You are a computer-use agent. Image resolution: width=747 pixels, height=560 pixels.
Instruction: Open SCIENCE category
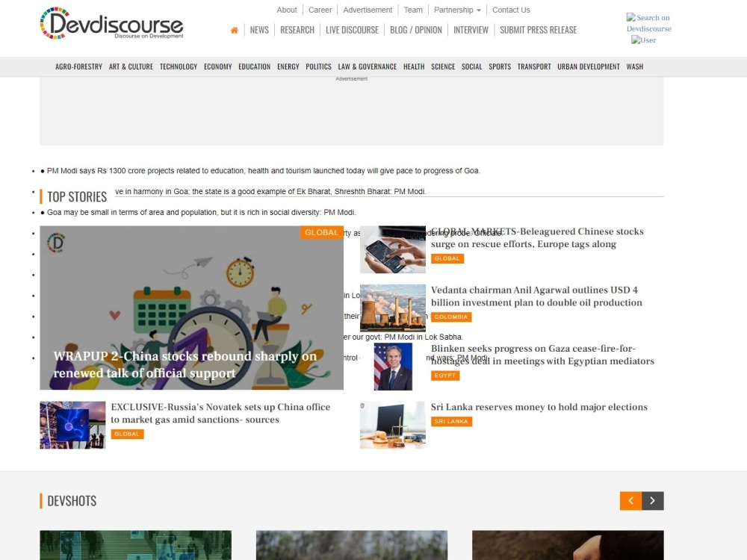pos(443,66)
